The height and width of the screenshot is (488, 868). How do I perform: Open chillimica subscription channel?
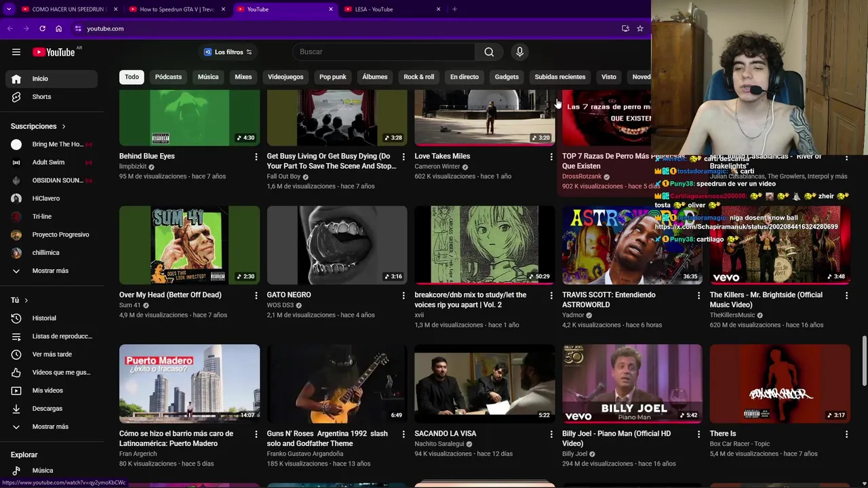pyautogui.click(x=52, y=253)
